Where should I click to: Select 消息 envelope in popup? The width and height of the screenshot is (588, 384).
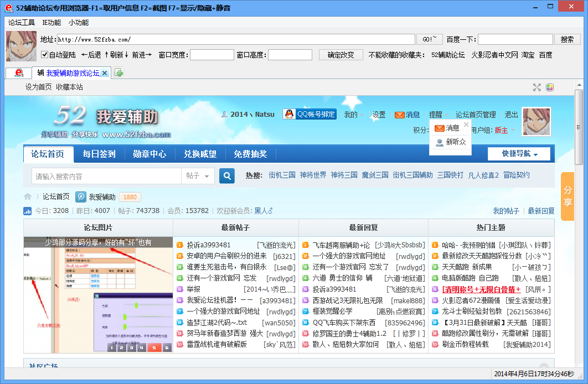pos(439,128)
